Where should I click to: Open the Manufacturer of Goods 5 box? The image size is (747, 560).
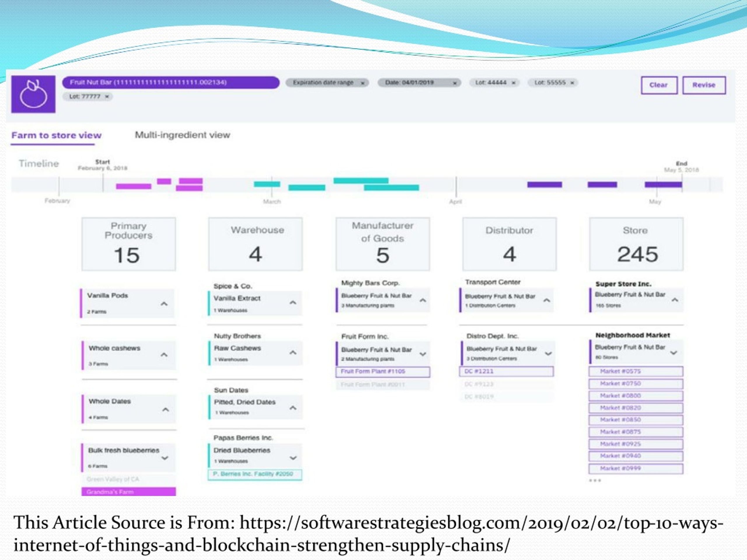(x=383, y=244)
